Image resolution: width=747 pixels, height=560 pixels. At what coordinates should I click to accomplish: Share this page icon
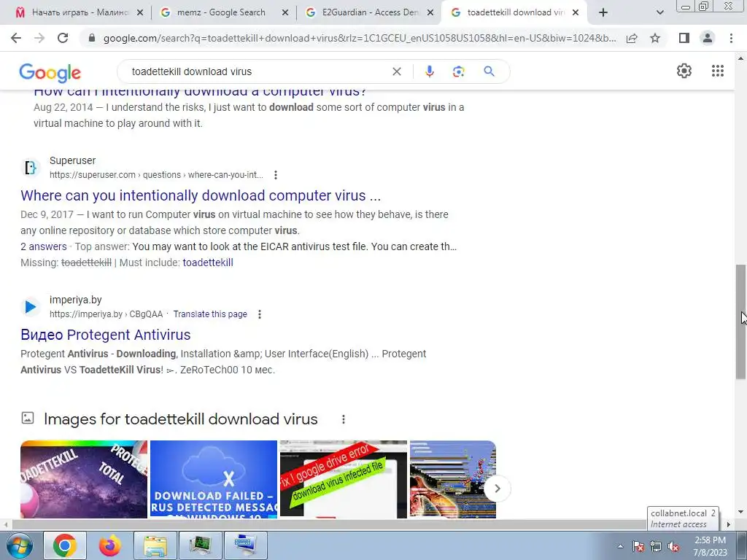632,38
